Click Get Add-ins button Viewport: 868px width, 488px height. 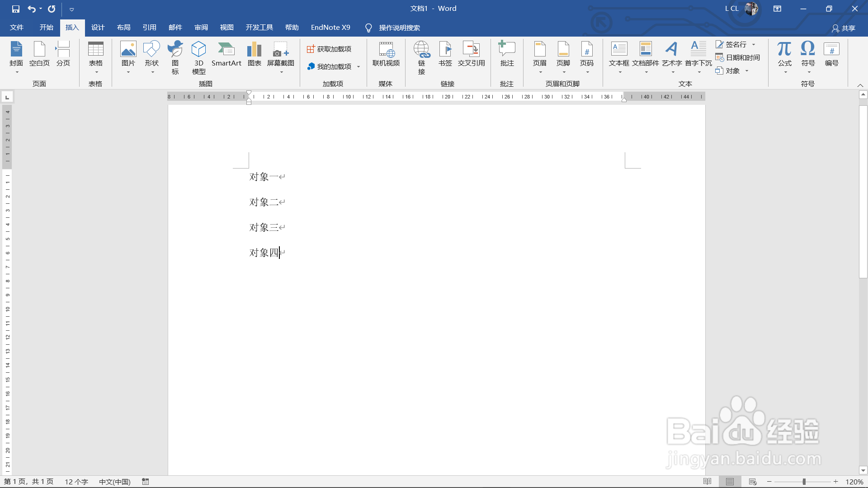click(329, 49)
